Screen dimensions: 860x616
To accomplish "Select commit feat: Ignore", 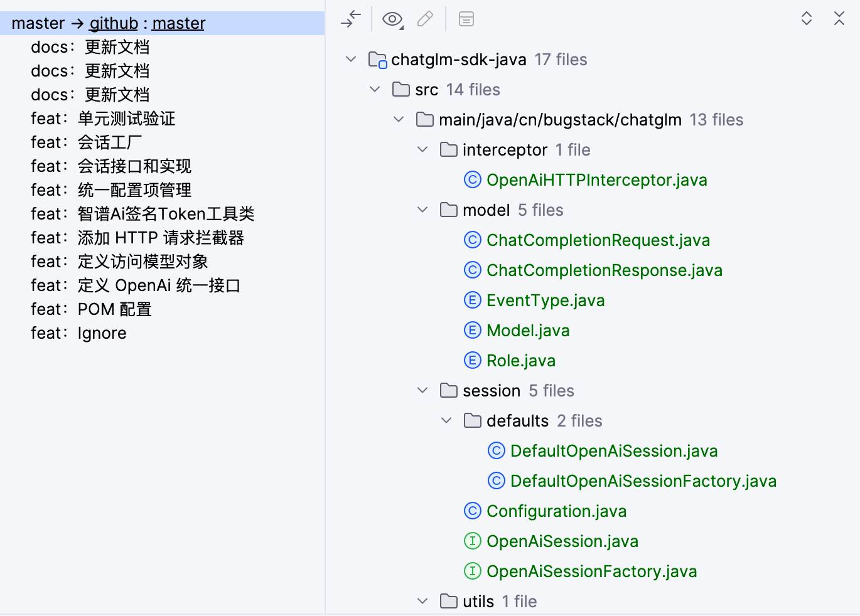I will tap(78, 333).
